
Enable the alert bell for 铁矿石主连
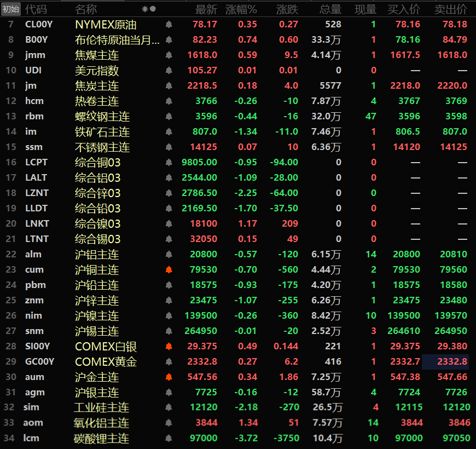coord(169,132)
